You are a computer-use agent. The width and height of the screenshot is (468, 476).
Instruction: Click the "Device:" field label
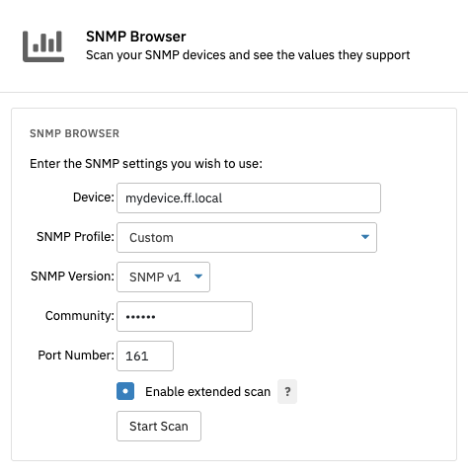pyautogui.click(x=94, y=198)
